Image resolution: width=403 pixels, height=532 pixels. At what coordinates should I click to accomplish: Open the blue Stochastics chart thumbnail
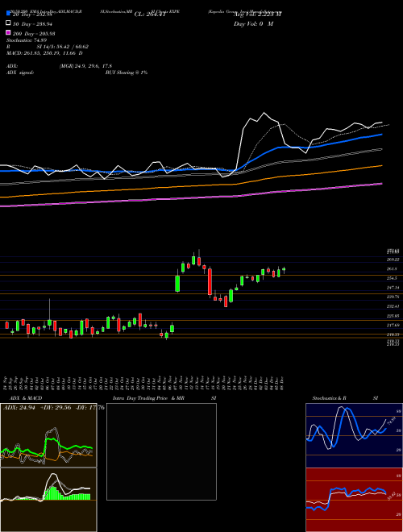[x=354, y=435]
